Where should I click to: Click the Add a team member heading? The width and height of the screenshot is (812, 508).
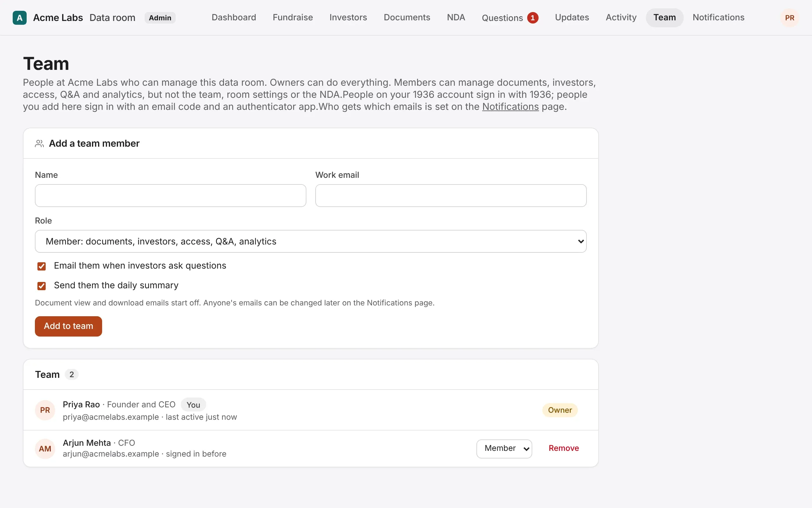pos(94,144)
